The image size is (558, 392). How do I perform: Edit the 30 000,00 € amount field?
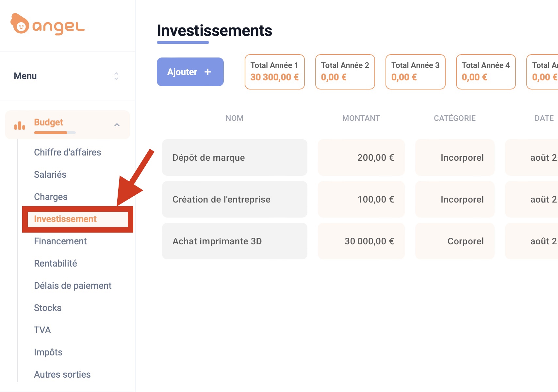coord(361,241)
